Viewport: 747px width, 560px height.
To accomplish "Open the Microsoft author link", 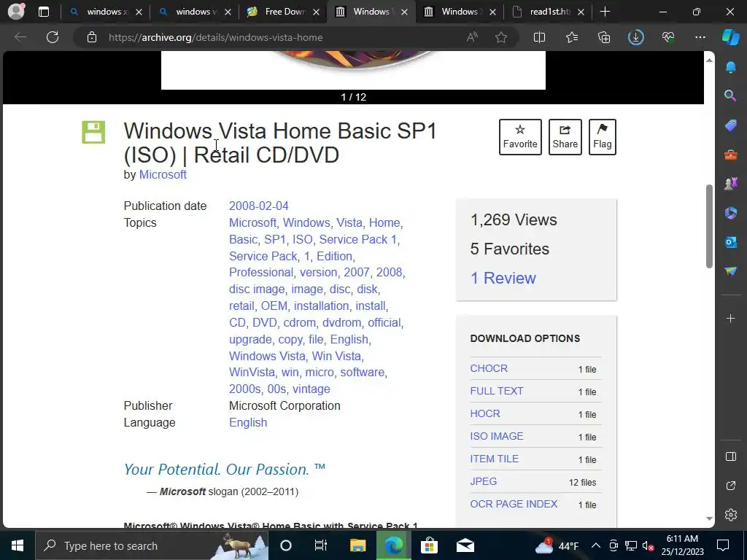I will [163, 175].
